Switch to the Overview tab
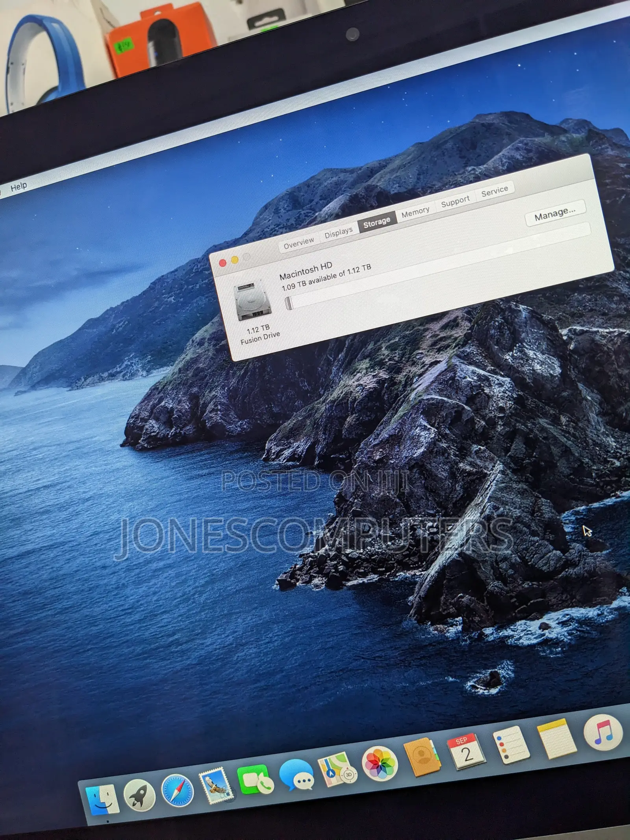630x840 pixels. [299, 243]
